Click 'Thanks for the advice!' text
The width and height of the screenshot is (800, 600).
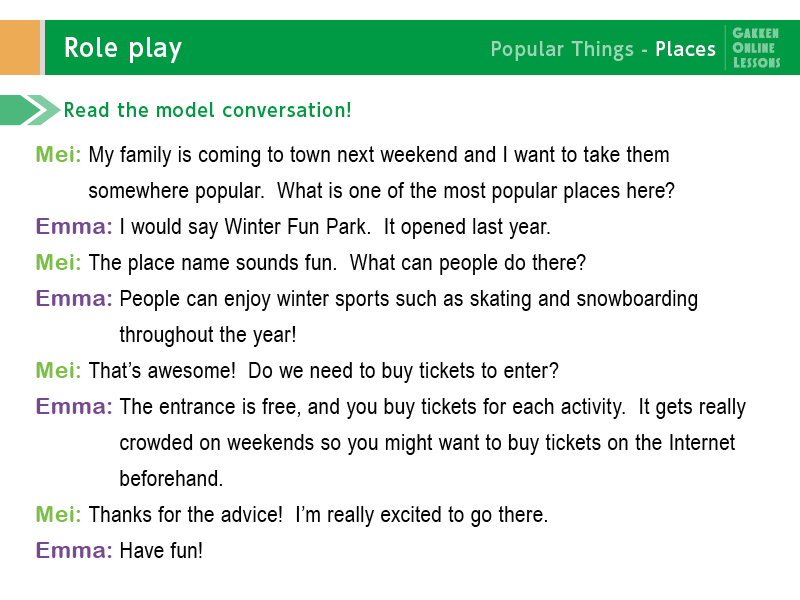tap(186, 514)
